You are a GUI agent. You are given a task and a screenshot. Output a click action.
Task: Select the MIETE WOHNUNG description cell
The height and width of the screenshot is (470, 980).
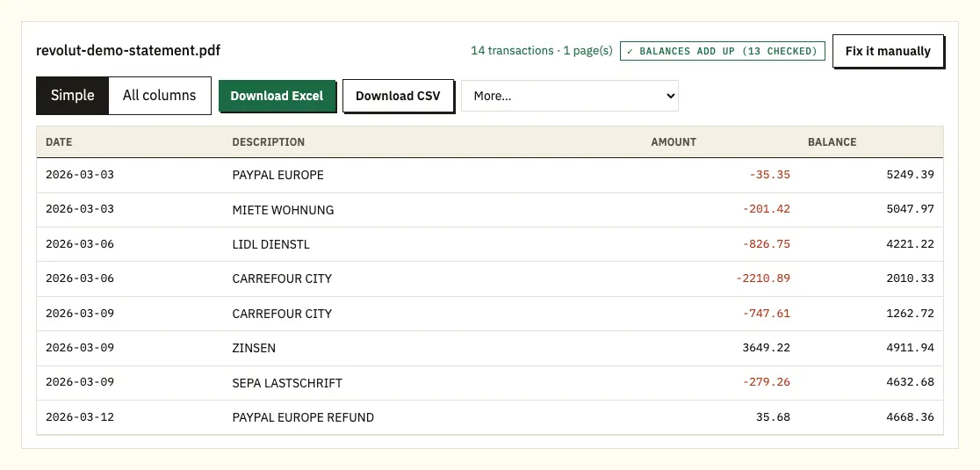coord(283,210)
